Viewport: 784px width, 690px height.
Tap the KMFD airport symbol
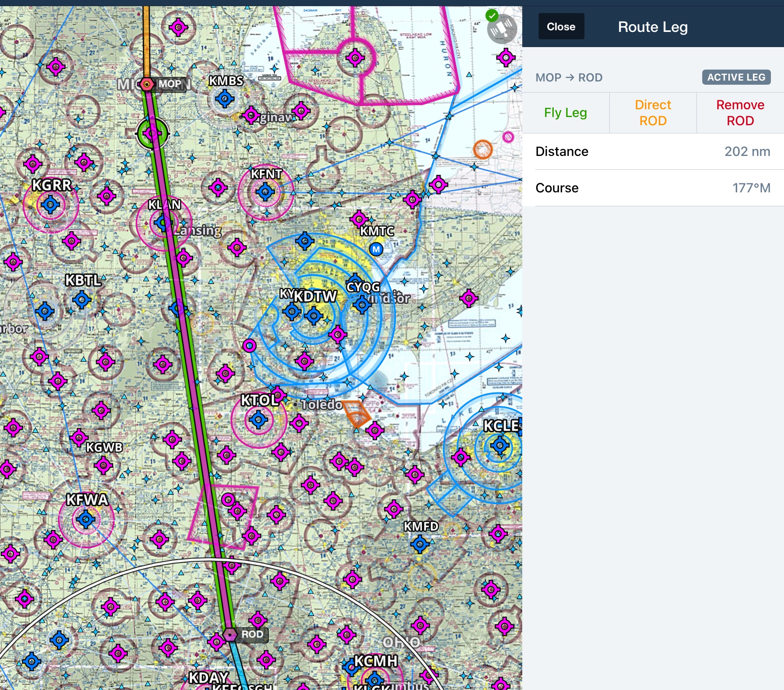click(420, 544)
